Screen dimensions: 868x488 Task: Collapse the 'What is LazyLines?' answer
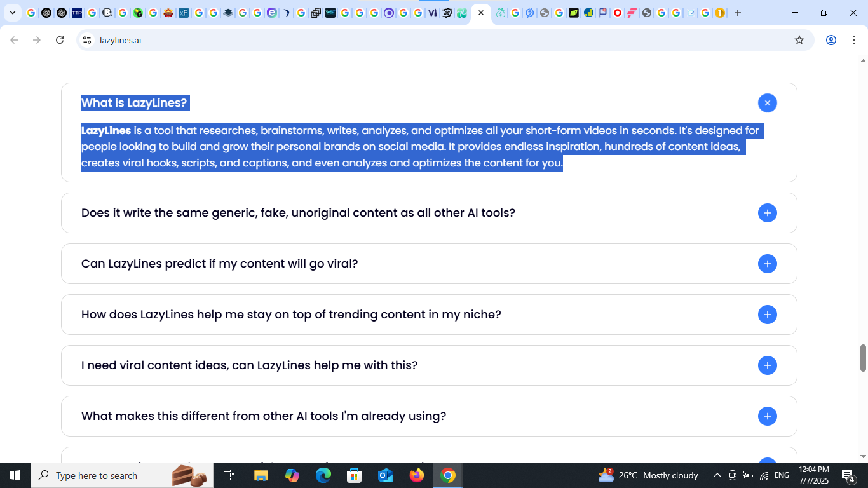tap(767, 103)
